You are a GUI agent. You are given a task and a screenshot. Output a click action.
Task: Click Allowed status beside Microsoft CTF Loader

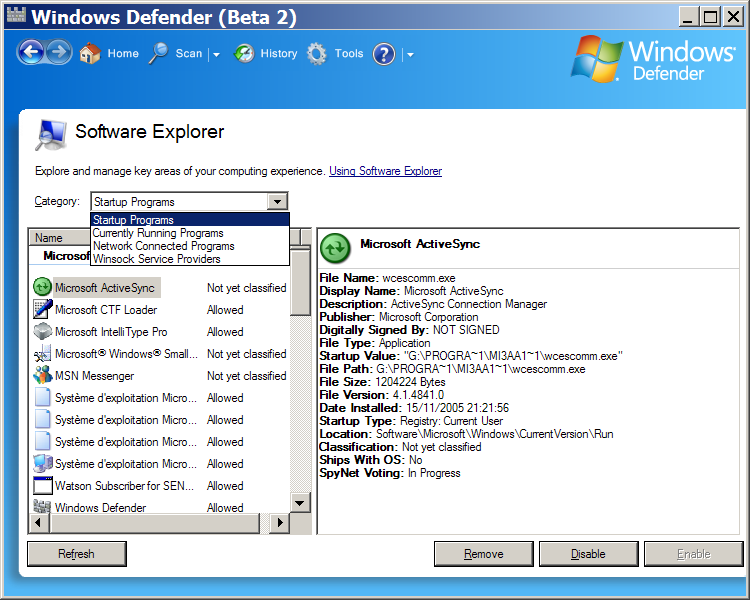click(225, 310)
